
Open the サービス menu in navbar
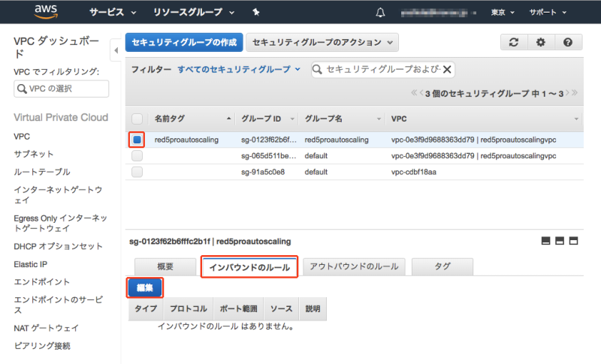113,13
